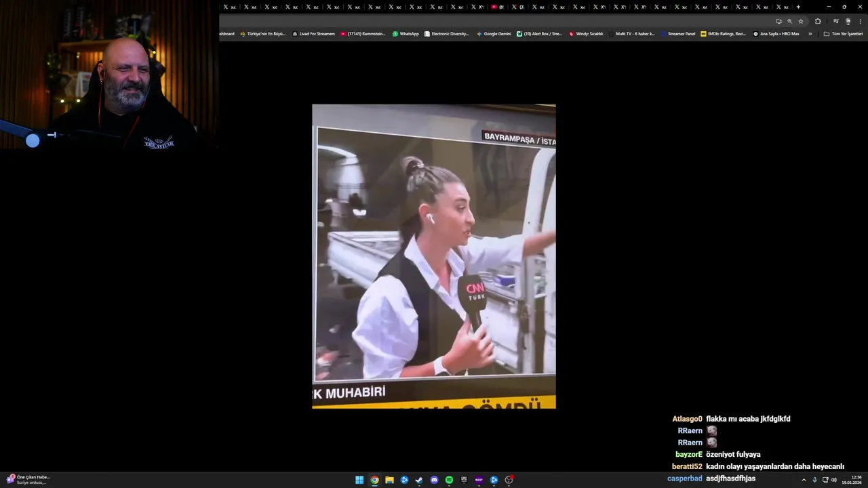The height and width of the screenshot is (488, 868).
Task: Open the Livad For Streamers bookmark
Action: coord(313,34)
